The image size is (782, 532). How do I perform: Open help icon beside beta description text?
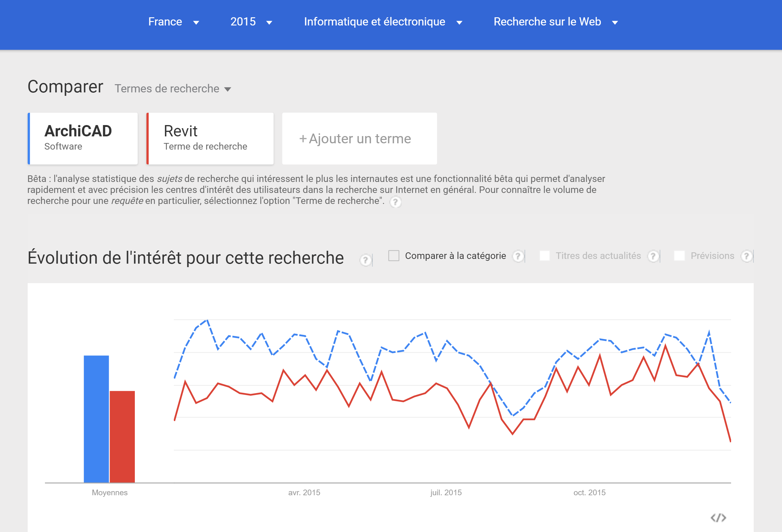point(395,202)
